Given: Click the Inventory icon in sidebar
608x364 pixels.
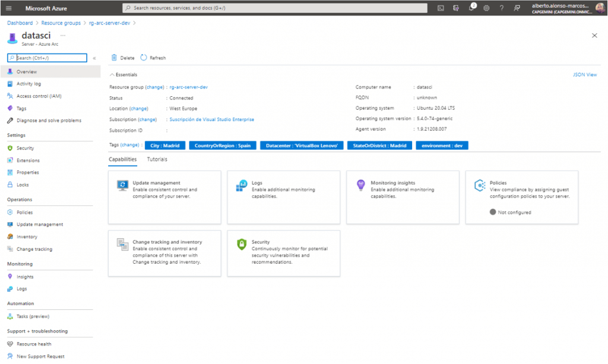Looking at the screenshot, I should coord(10,236).
